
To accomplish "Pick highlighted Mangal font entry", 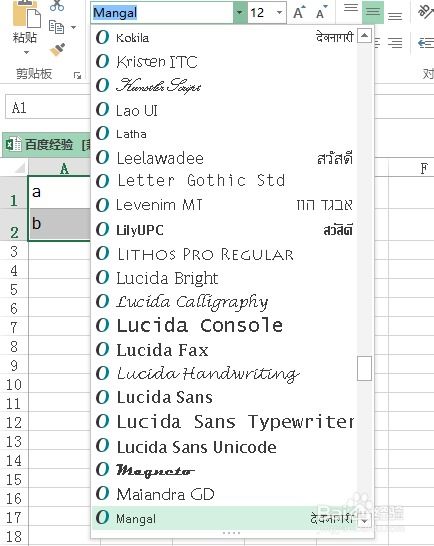I will (x=224, y=518).
